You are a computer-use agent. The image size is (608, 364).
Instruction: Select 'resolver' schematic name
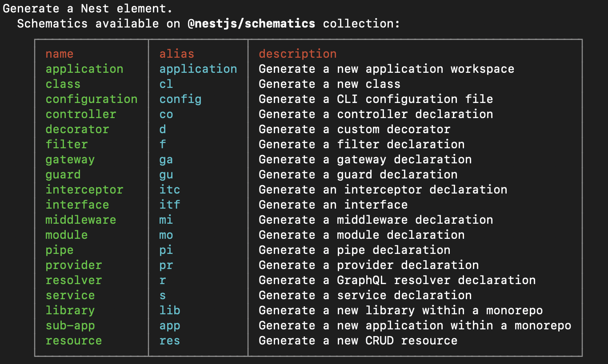74,281
